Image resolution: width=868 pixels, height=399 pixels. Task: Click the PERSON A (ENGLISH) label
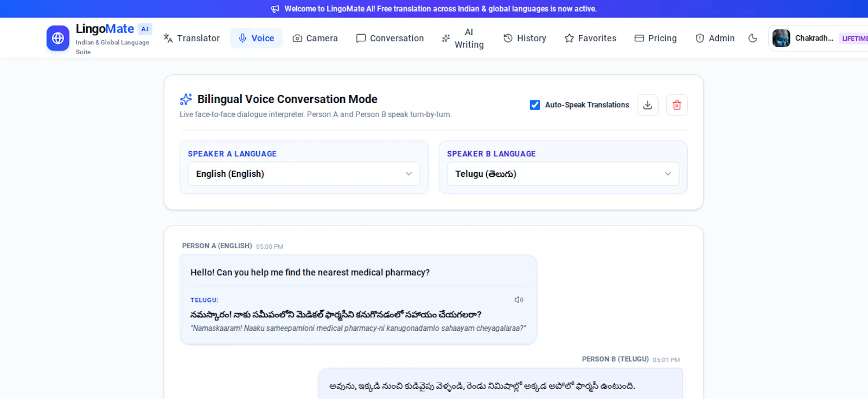tap(217, 246)
